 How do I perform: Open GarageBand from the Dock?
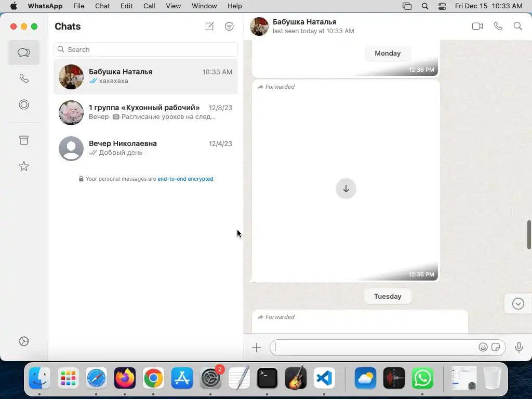296,378
